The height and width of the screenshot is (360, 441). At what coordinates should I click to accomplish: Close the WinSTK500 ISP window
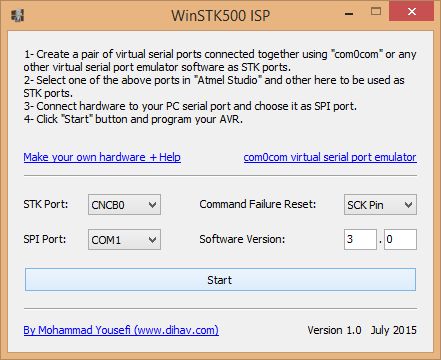[x=412, y=12]
